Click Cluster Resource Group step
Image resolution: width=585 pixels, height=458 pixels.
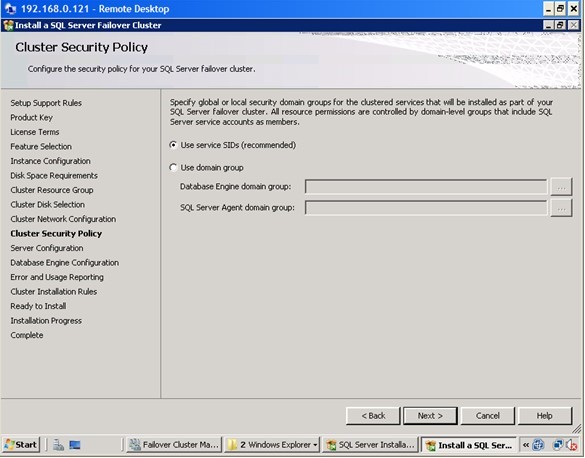(52, 190)
